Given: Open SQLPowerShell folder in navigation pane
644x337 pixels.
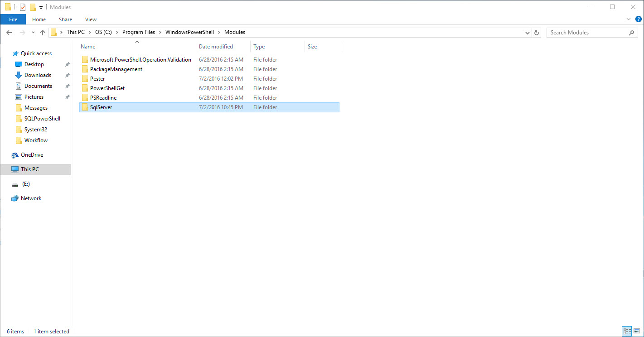Looking at the screenshot, I should click(x=42, y=118).
